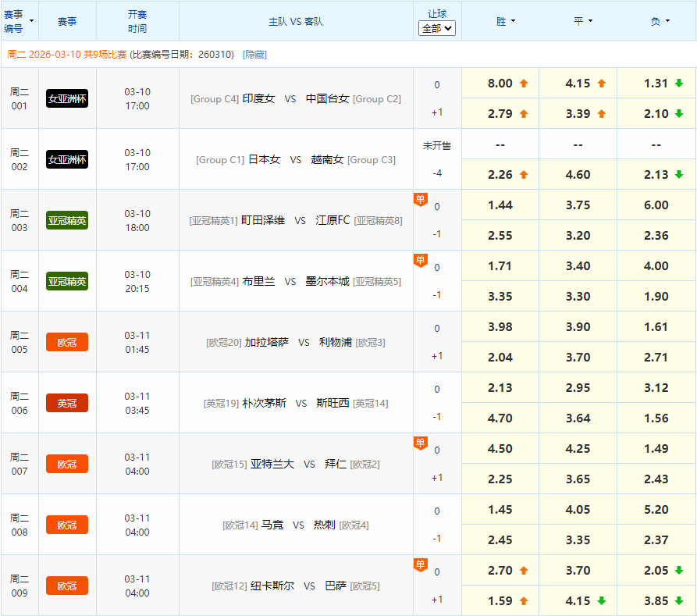Click 英冠 badge for match 006

[x=67, y=404]
